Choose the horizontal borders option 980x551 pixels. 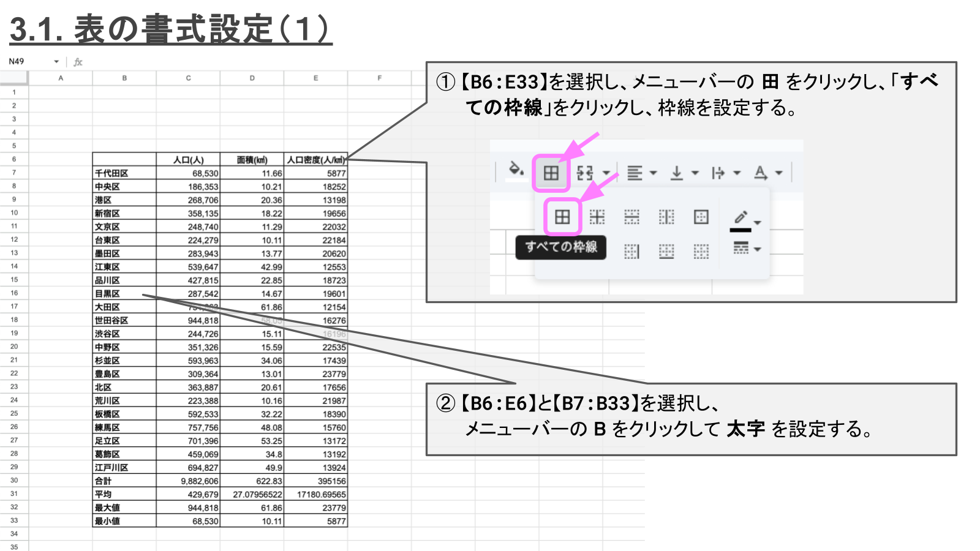click(631, 217)
